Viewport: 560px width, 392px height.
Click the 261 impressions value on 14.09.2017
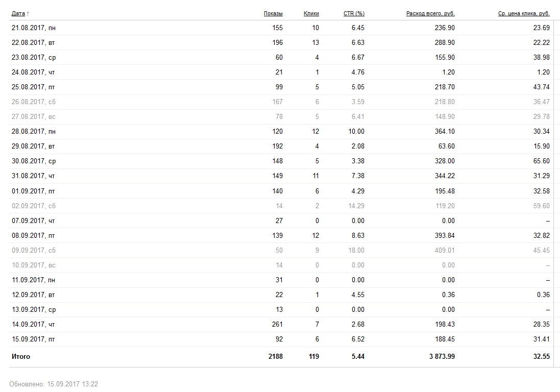(277, 325)
